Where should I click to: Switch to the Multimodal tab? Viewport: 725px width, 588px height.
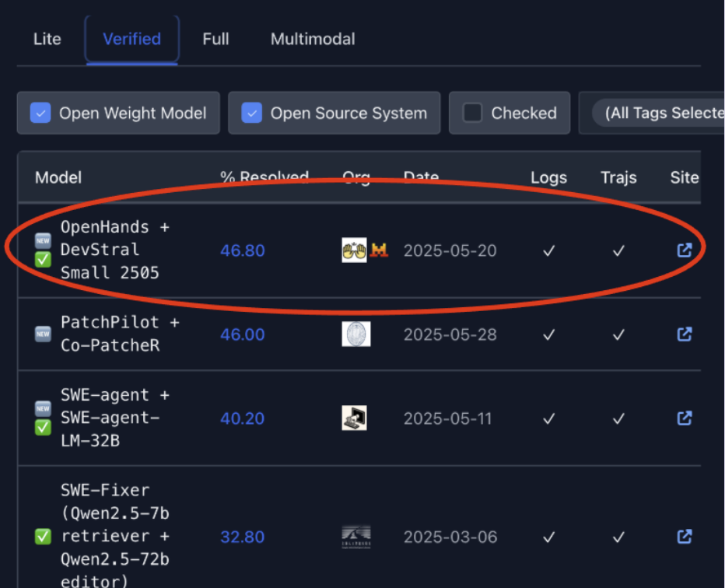(313, 39)
